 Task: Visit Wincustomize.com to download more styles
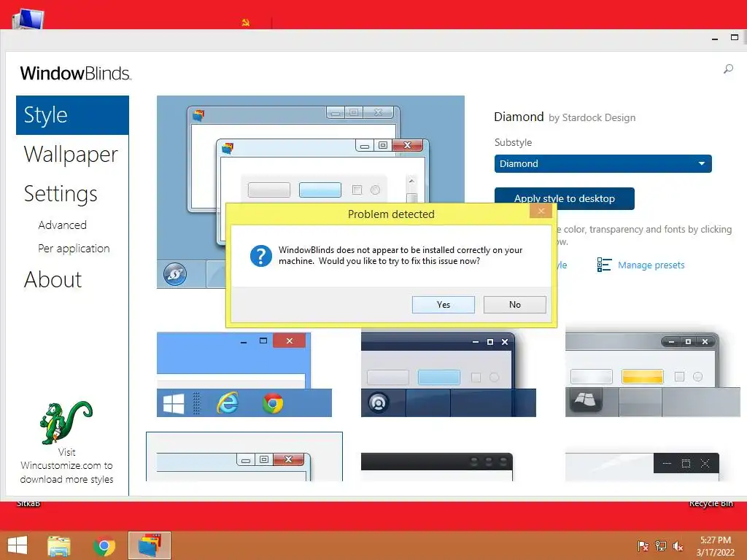66,466
